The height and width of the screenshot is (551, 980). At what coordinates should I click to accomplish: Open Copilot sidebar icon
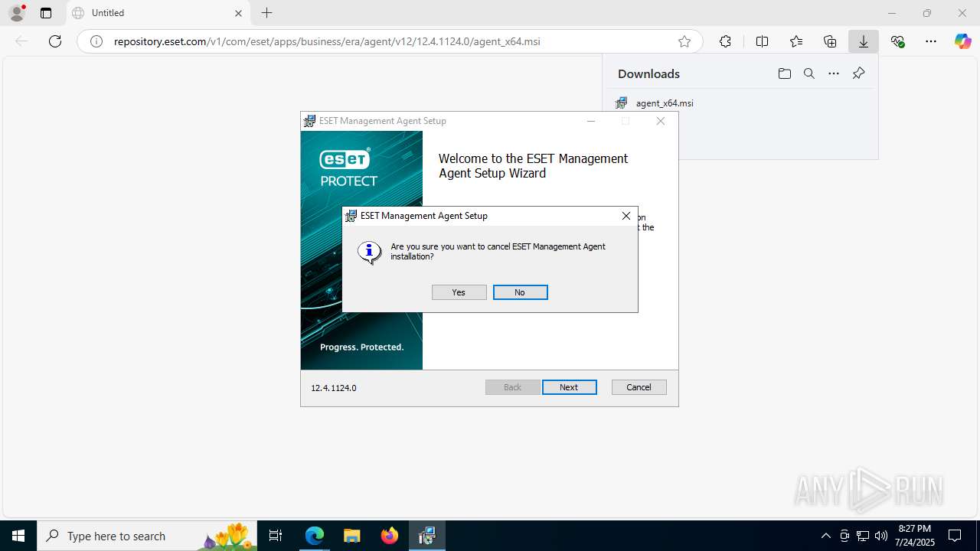(x=963, y=41)
